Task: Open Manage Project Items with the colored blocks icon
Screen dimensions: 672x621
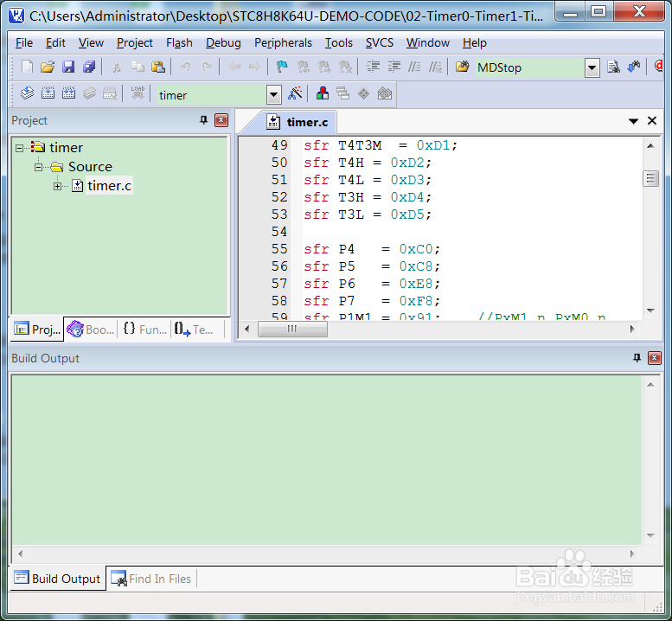Action: coord(323,93)
